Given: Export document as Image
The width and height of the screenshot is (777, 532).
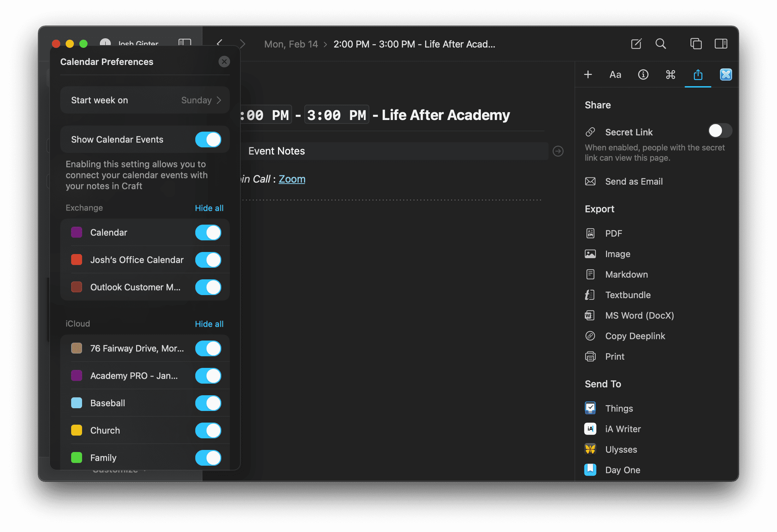Looking at the screenshot, I should (618, 254).
